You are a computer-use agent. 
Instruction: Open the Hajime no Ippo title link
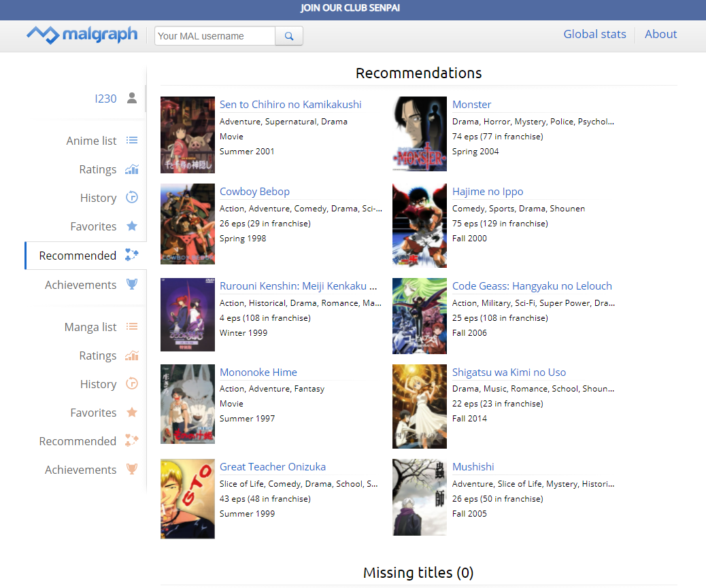click(488, 192)
